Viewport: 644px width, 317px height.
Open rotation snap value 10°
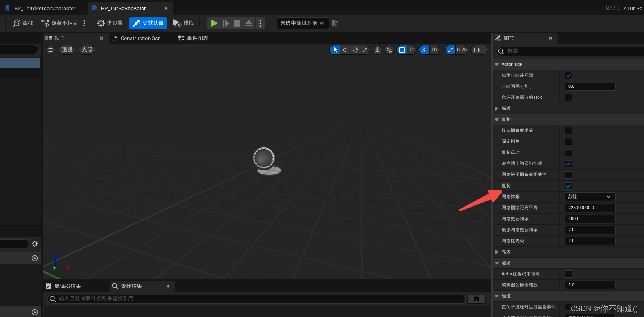(x=435, y=50)
